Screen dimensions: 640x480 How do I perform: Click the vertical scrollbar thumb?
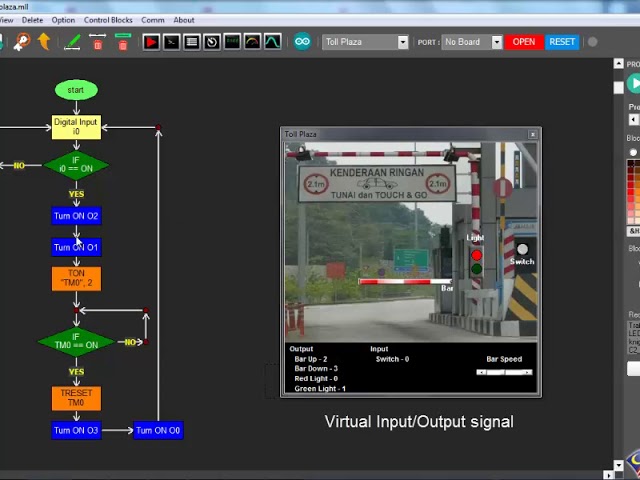[x=618, y=87]
